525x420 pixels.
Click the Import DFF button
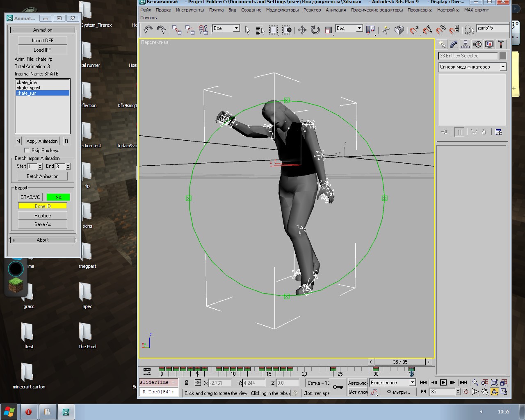coord(43,41)
